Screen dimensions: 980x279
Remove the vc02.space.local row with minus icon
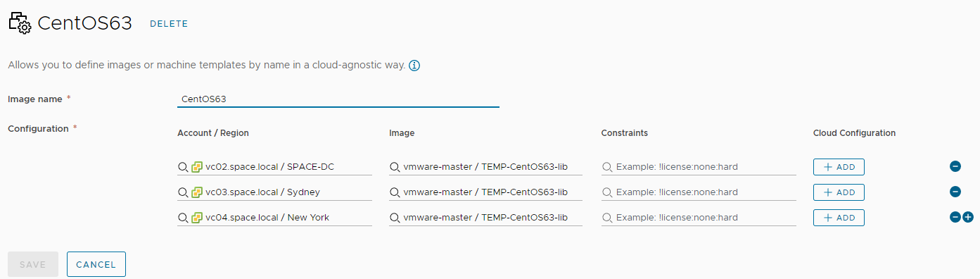point(955,167)
